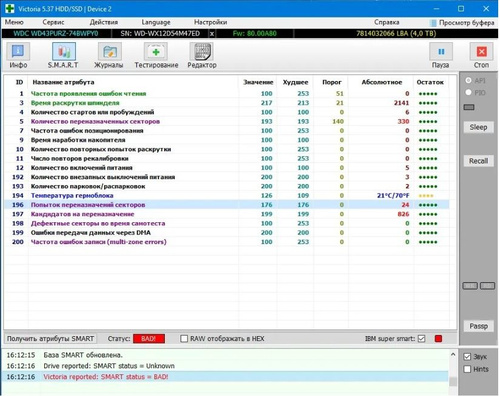
Task: Toggle the IBM super smart checkbox
Action: (x=421, y=339)
